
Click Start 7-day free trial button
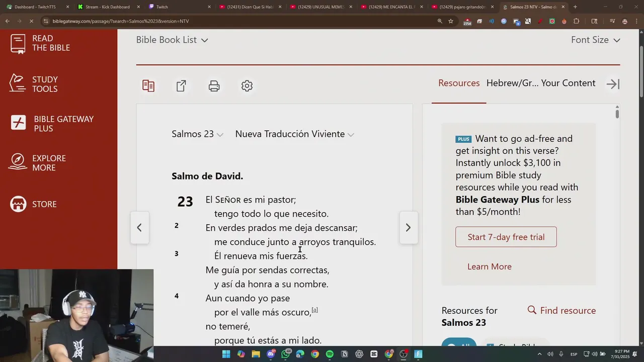click(x=506, y=237)
